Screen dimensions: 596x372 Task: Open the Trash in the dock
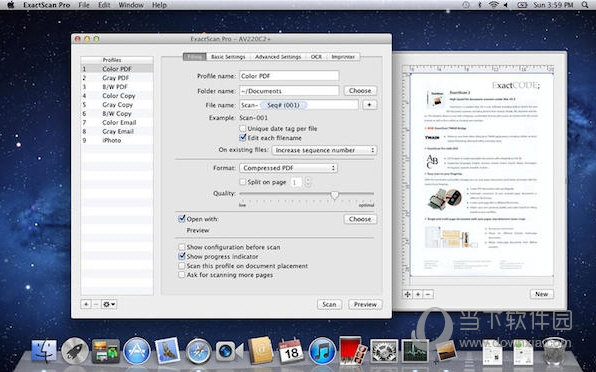click(x=554, y=350)
